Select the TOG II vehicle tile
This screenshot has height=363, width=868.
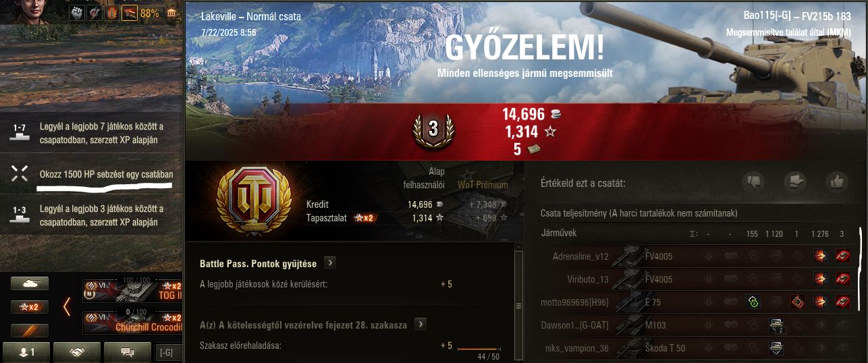[132, 291]
